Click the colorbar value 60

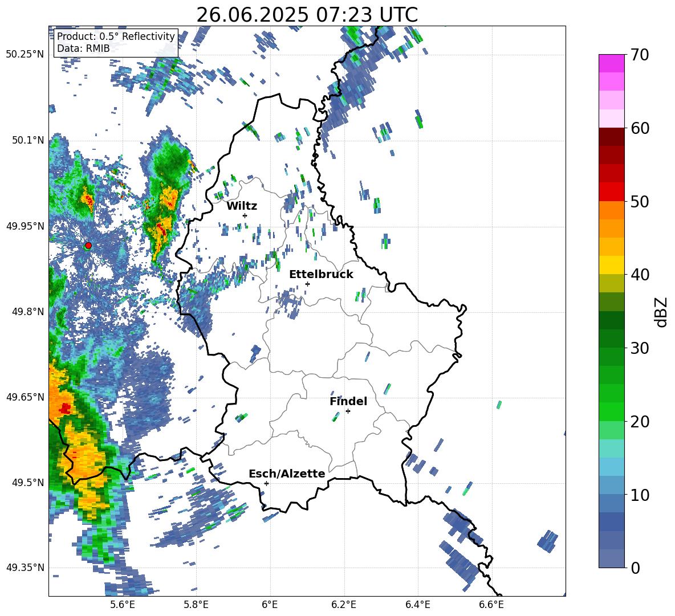tap(640, 128)
